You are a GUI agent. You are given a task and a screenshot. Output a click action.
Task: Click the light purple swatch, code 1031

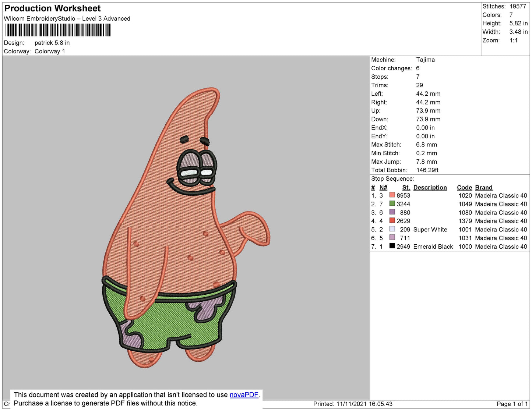click(x=392, y=237)
